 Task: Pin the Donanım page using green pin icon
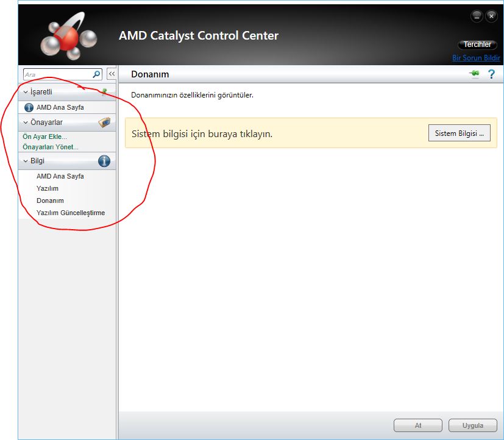click(x=474, y=74)
